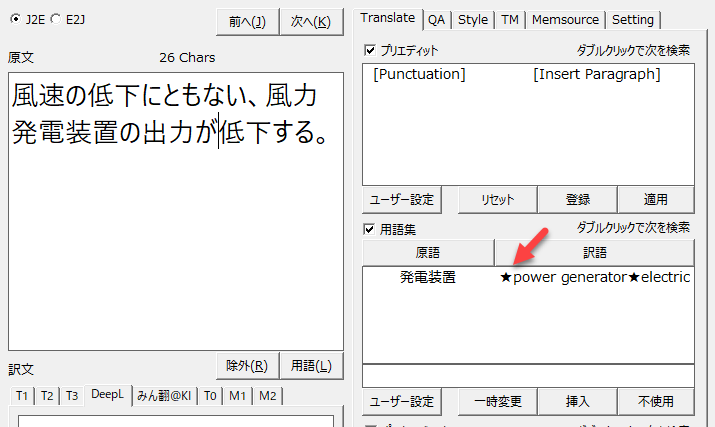Toggle the 用語集 checkbox

tap(371, 228)
